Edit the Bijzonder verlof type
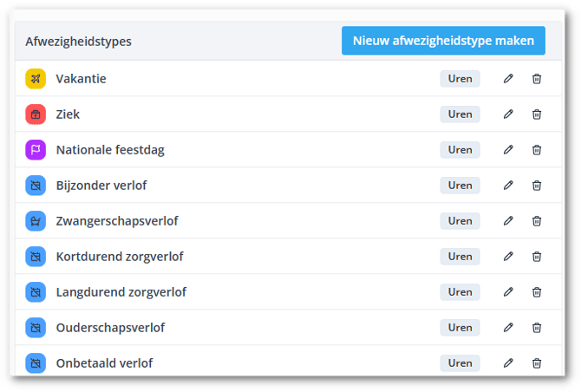The width and height of the screenshot is (581, 392). tap(508, 186)
